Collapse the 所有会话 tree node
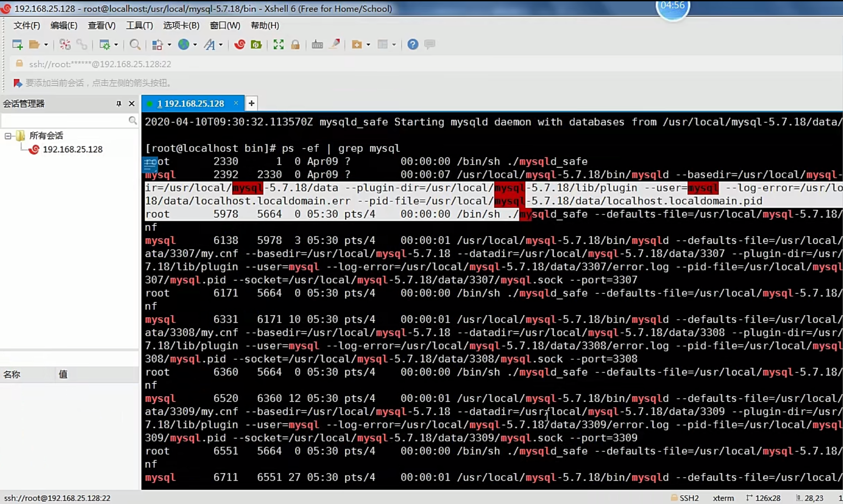843x504 pixels. point(8,136)
